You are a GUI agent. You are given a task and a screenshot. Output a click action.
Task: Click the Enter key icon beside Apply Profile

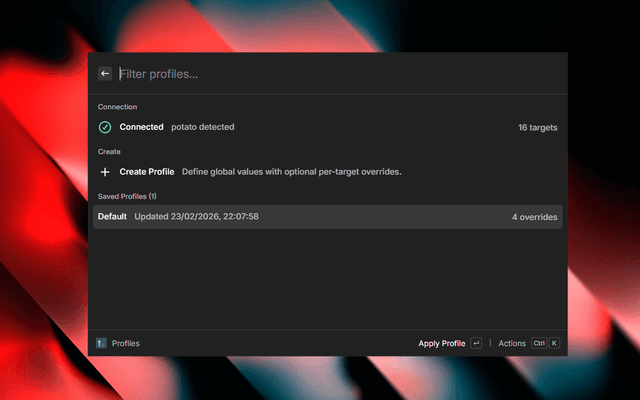[x=476, y=343]
